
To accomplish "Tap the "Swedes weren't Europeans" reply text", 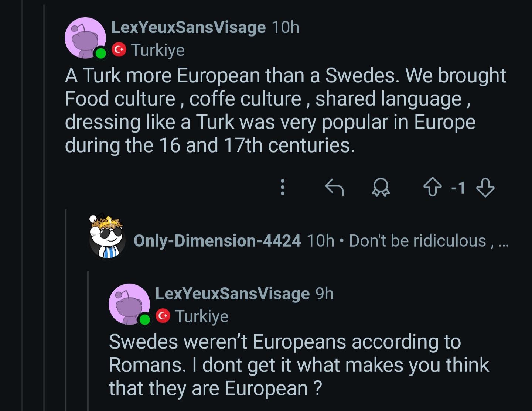I will click(299, 365).
